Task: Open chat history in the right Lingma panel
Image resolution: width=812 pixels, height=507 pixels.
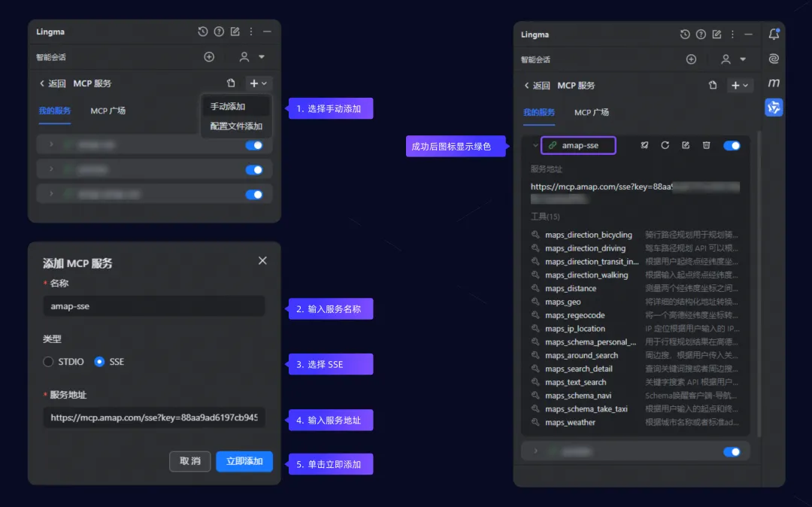Action: click(685, 34)
